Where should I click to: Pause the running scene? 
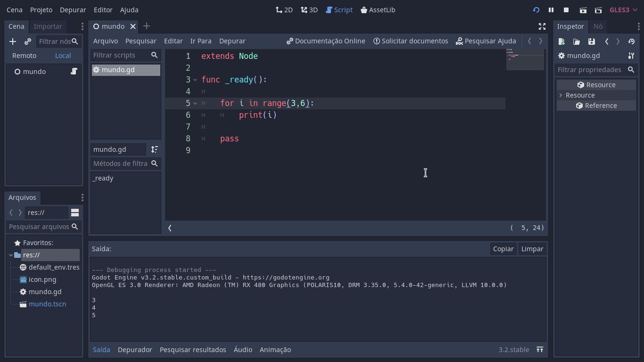[551, 10]
